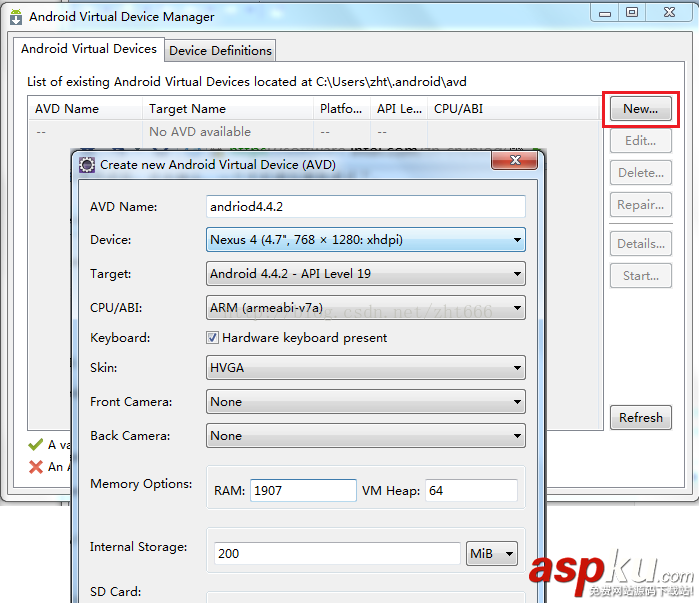Click the 'Memory Options:' label
Screen dimensions: 699x603
click(141, 484)
